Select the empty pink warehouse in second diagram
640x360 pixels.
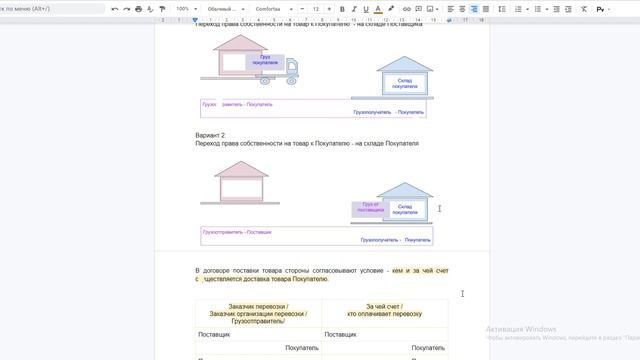pos(241,182)
